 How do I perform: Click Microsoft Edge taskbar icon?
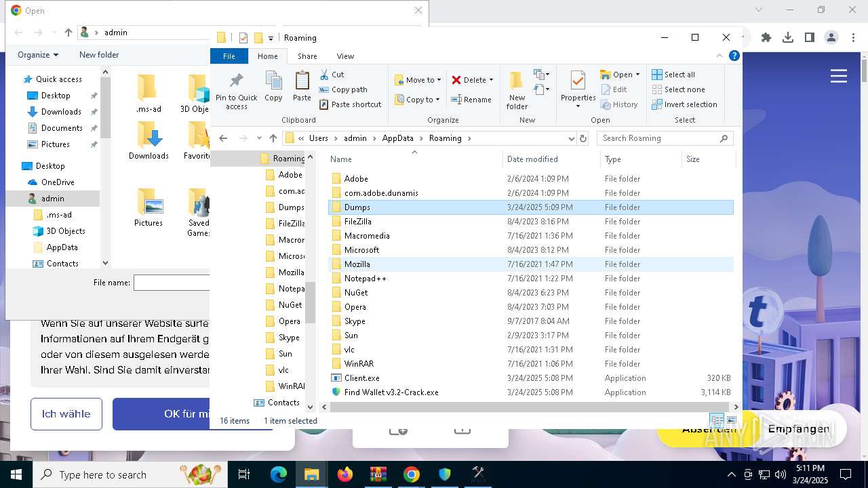[x=279, y=474]
